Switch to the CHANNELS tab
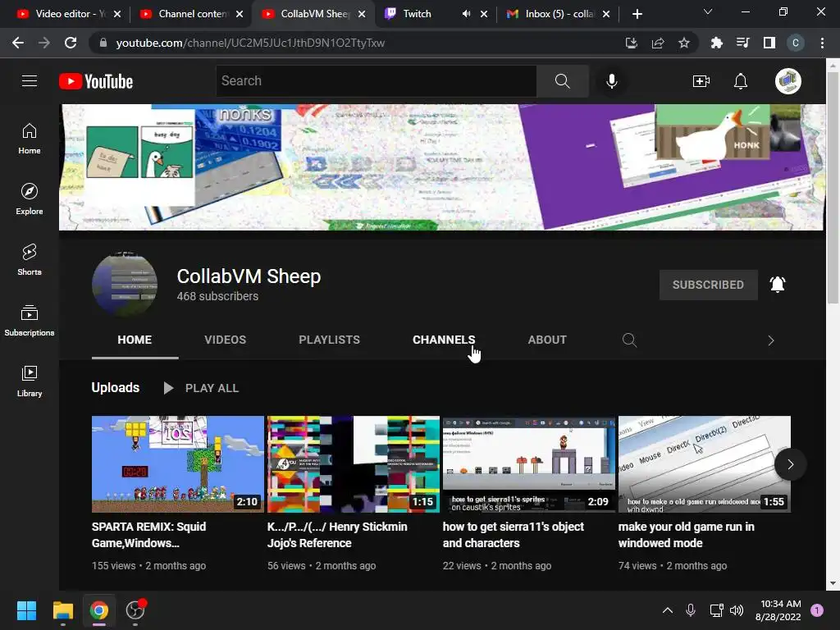The image size is (840, 630). 444,340
